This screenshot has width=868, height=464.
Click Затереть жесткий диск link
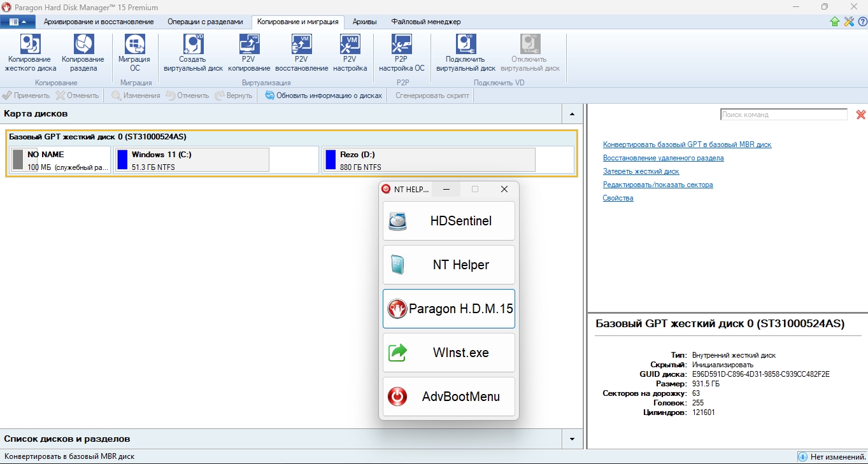coord(641,171)
